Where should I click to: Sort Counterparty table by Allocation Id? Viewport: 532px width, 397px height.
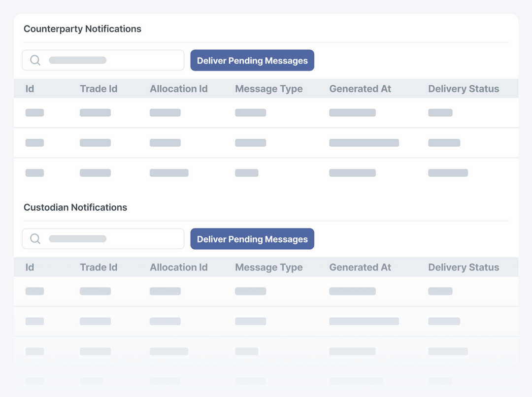179,89
